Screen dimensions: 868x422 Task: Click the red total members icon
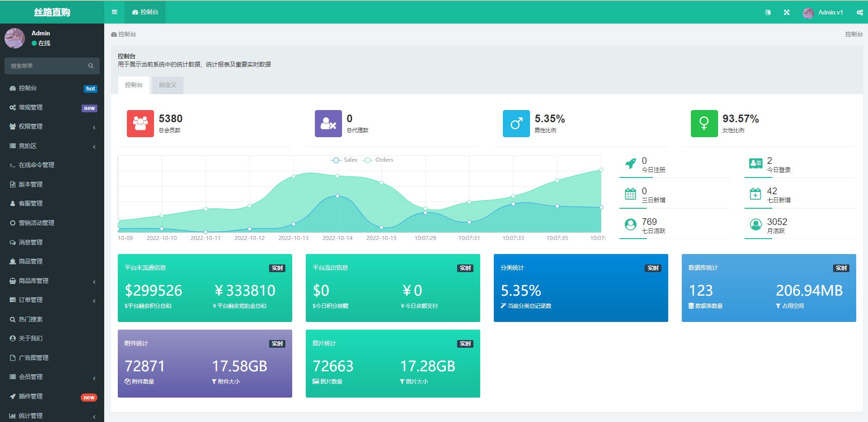140,123
